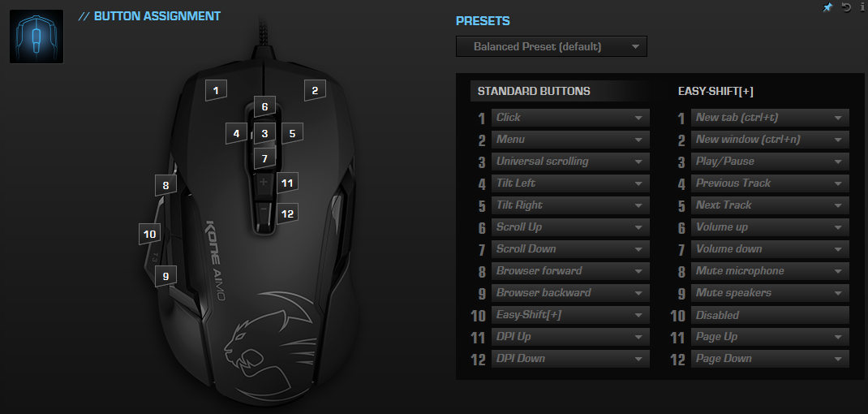Click the undo reset arrow icon
Screen dimensions: 868x414
[846, 7]
